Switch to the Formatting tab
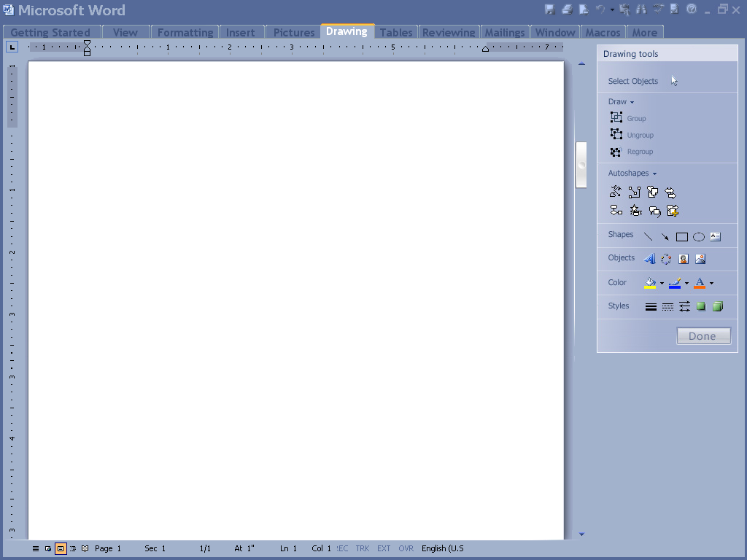Screen dimensions: 747x560 [185, 32]
